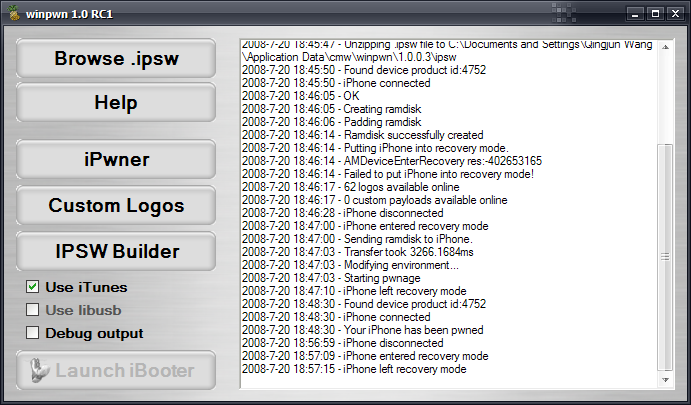
Task: Click the 'Starting pwnage' log line
Action: pos(331,278)
